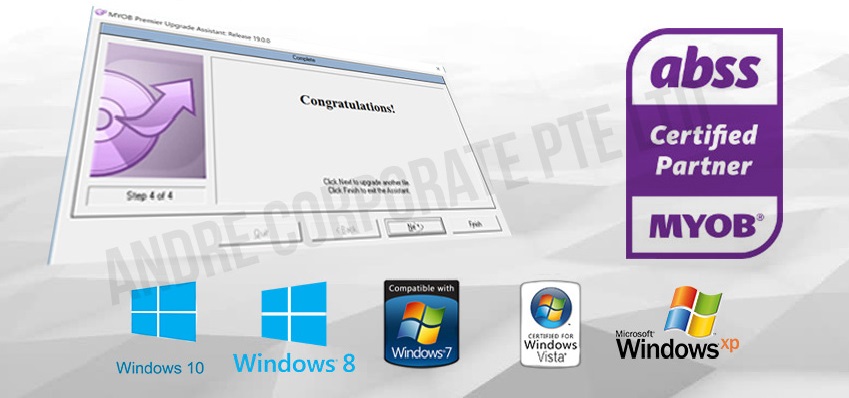
Task: Click the Windows 10 text label
Action: (x=160, y=368)
